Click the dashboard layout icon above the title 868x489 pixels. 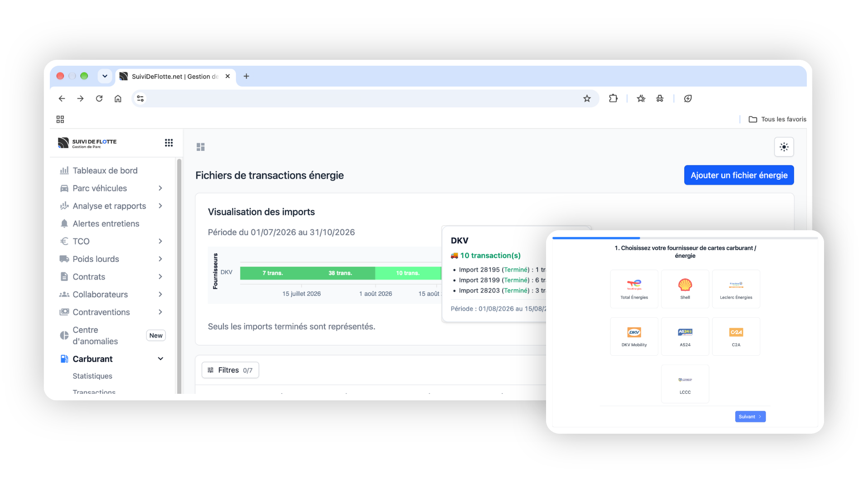(201, 147)
